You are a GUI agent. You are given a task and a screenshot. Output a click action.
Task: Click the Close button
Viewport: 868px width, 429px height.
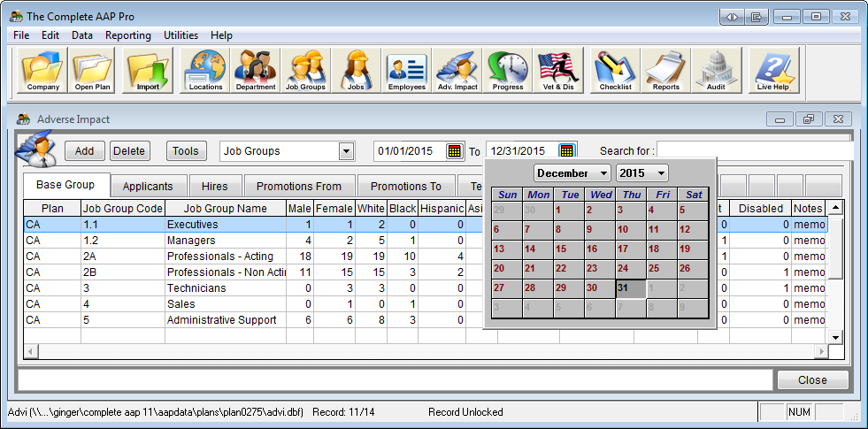point(812,380)
